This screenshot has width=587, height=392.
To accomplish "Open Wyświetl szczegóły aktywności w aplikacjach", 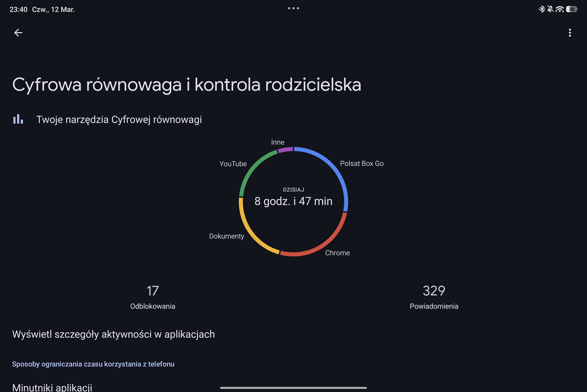I will point(113,334).
